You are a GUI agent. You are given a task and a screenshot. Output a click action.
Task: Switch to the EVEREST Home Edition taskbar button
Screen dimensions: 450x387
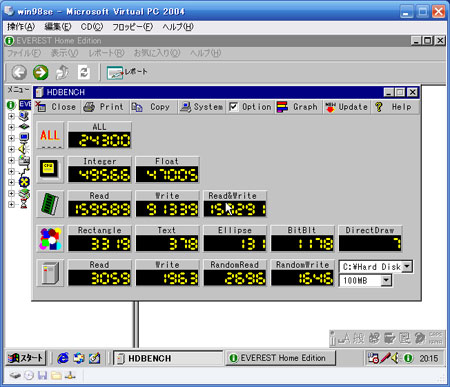coord(280,358)
